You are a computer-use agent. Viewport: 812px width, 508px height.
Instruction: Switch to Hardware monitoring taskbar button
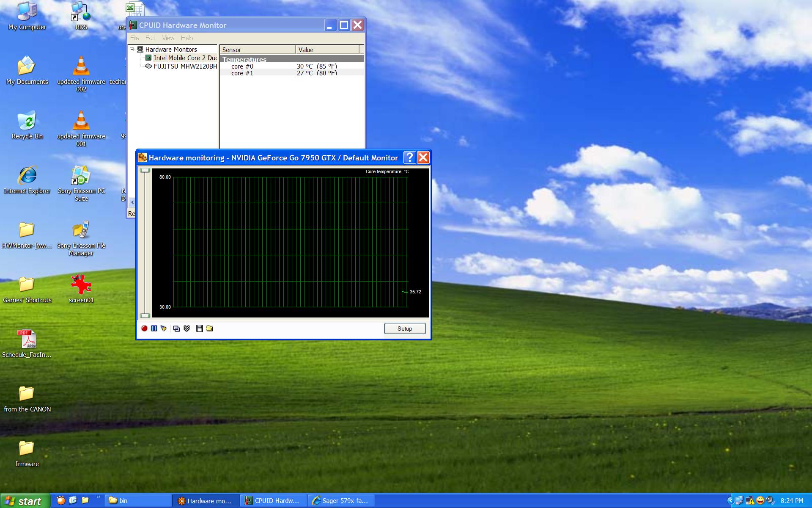[x=206, y=501]
